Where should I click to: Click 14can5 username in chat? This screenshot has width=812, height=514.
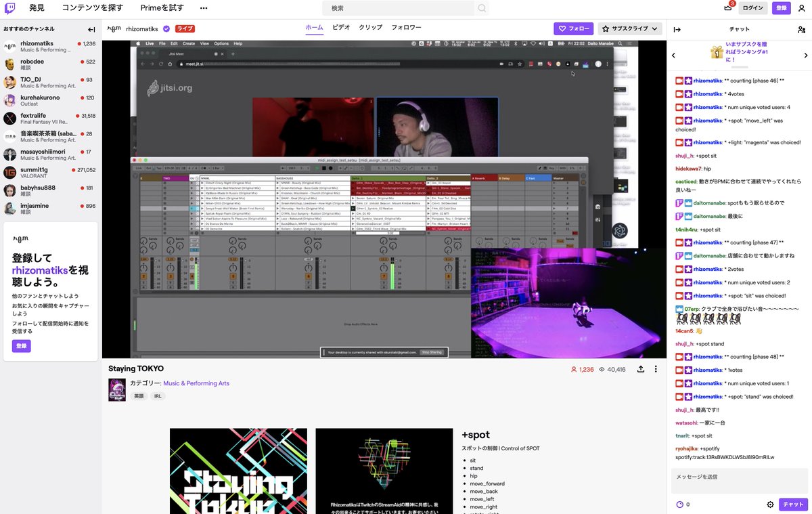(x=684, y=331)
